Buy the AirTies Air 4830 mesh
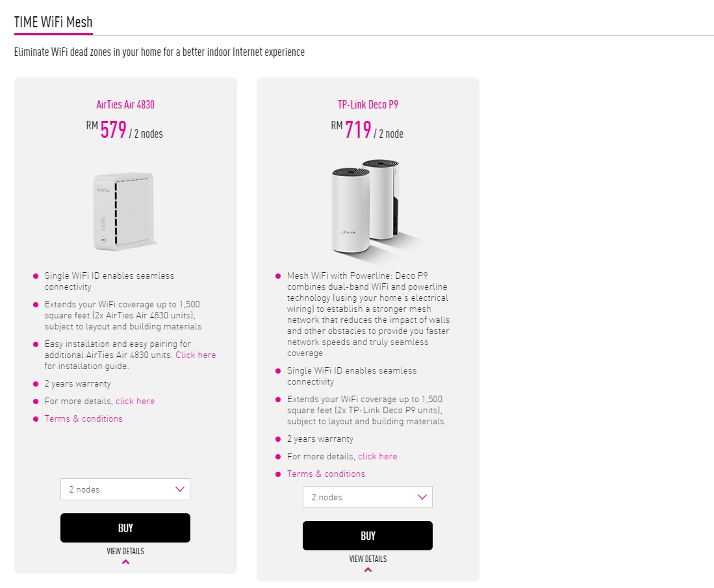Viewport: 714px width, 588px height. pos(125,528)
